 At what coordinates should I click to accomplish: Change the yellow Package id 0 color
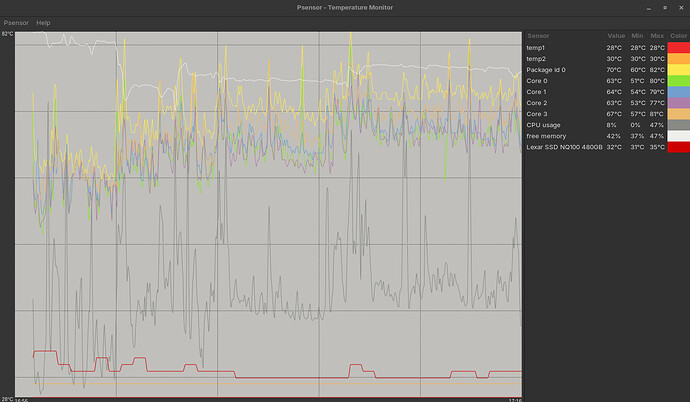tap(677, 70)
